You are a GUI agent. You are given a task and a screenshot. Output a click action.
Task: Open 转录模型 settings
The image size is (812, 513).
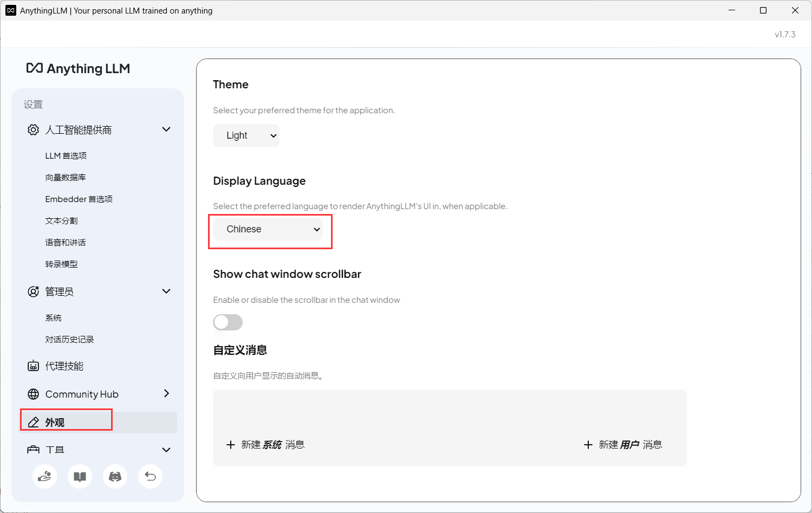pos(61,264)
